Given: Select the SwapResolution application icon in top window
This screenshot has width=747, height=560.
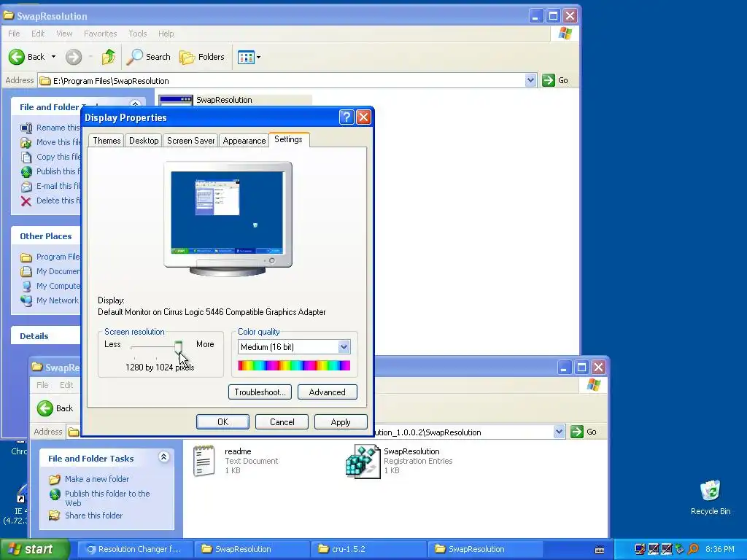Looking at the screenshot, I should 176,100.
